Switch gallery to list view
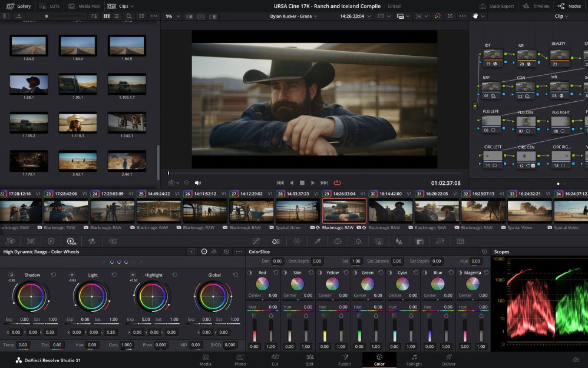588x368 pixels. (116, 16)
